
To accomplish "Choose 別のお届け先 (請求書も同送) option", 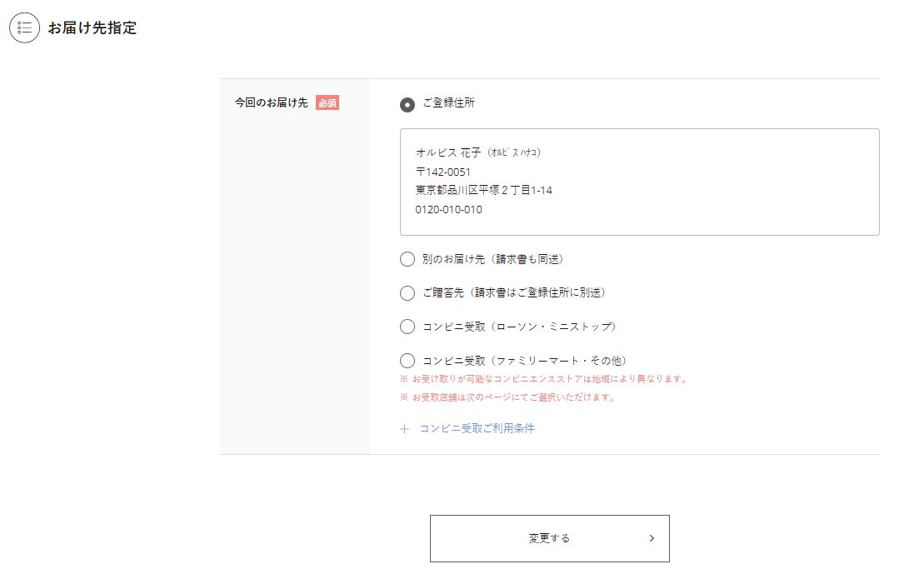I will (x=407, y=259).
